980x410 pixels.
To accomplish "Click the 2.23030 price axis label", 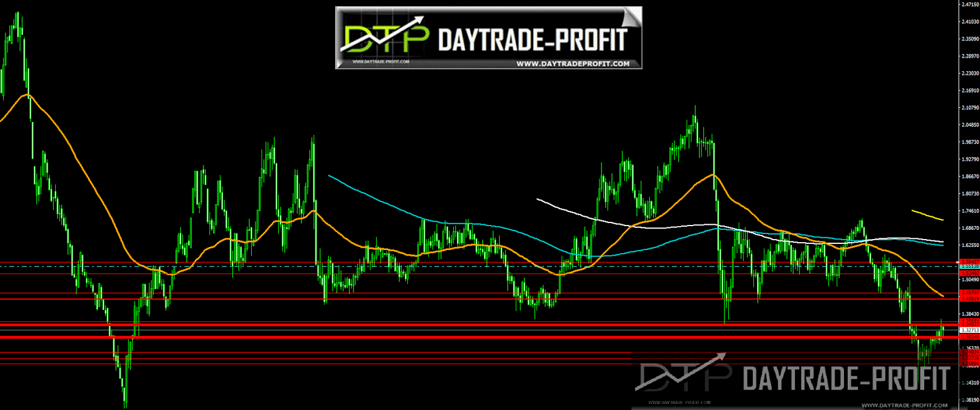I will tap(970, 73).
